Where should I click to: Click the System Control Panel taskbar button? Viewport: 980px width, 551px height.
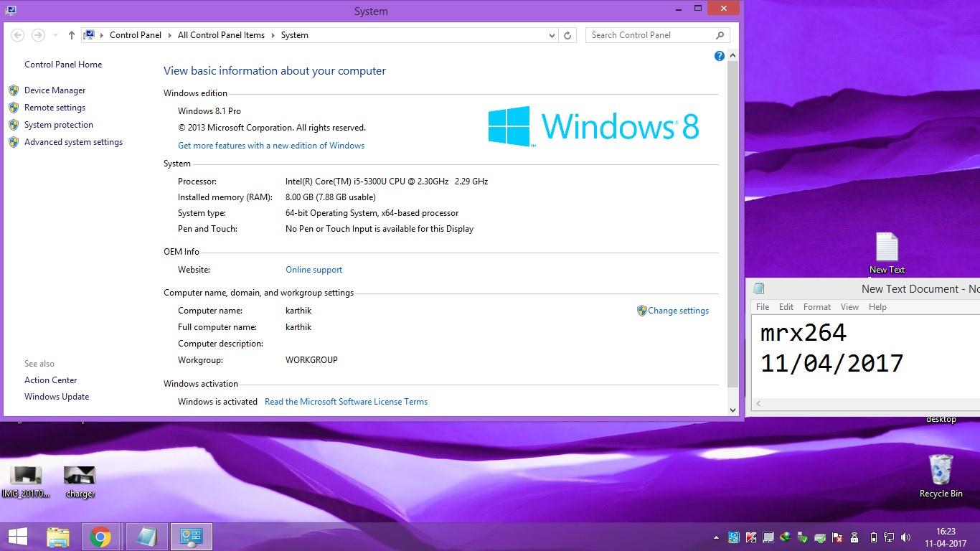tap(192, 537)
